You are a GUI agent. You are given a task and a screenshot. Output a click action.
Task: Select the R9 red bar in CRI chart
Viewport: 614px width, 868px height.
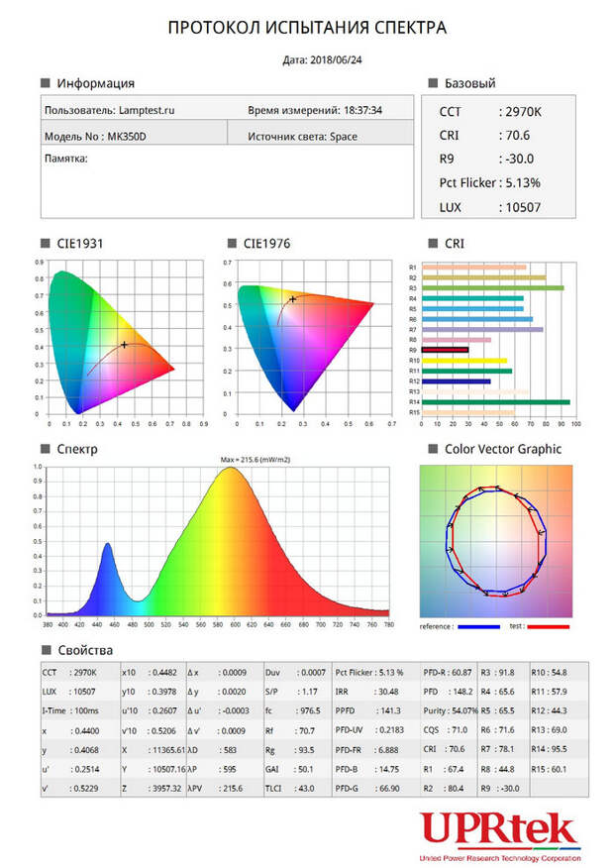click(x=445, y=350)
